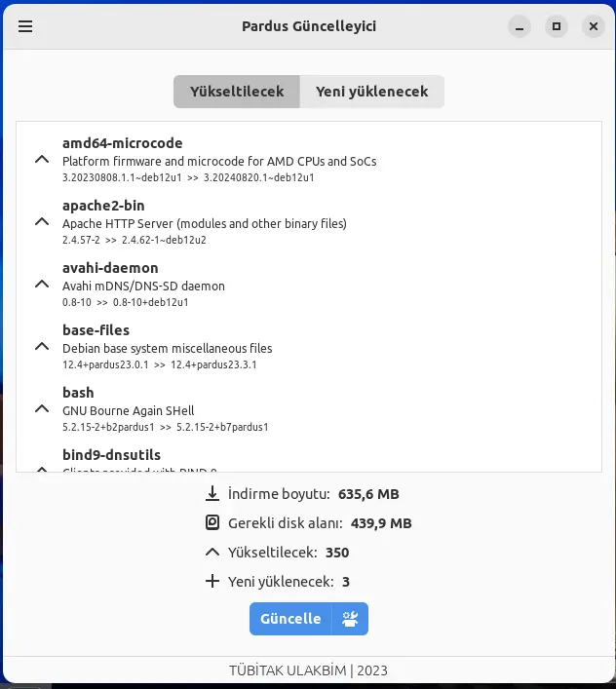Switch to the Yeni yüklenecek tab
616x689 pixels.
pos(371,92)
